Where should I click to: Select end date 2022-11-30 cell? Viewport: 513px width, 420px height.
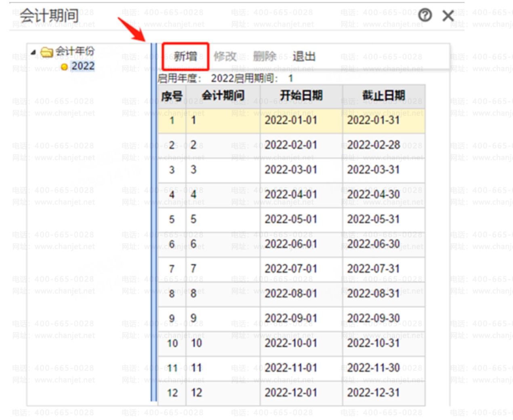coord(384,368)
